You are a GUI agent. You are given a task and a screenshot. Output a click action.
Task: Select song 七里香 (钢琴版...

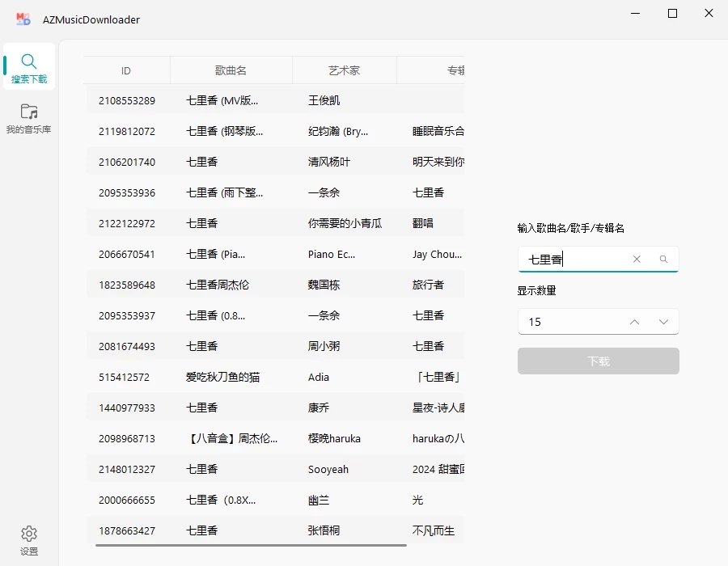[224, 131]
